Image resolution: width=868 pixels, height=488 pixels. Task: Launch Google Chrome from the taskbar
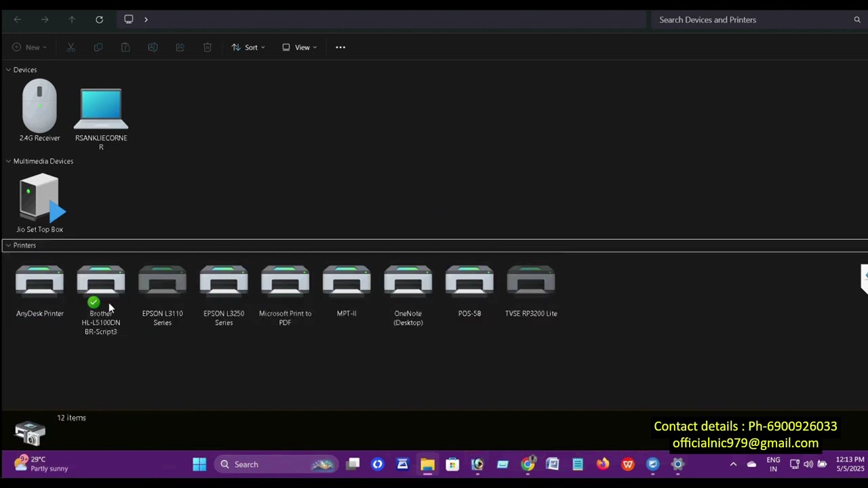(x=528, y=464)
